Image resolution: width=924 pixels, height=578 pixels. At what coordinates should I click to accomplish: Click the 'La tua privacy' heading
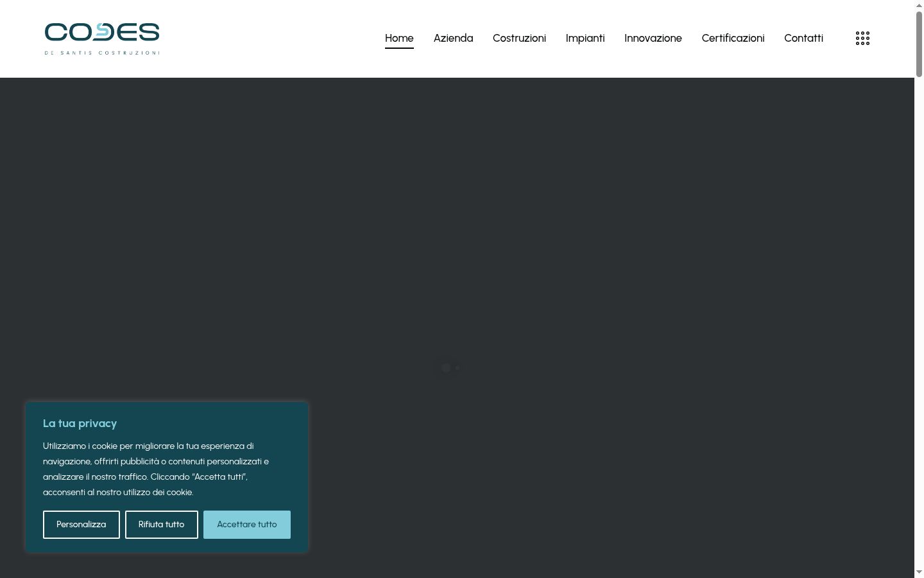click(80, 423)
